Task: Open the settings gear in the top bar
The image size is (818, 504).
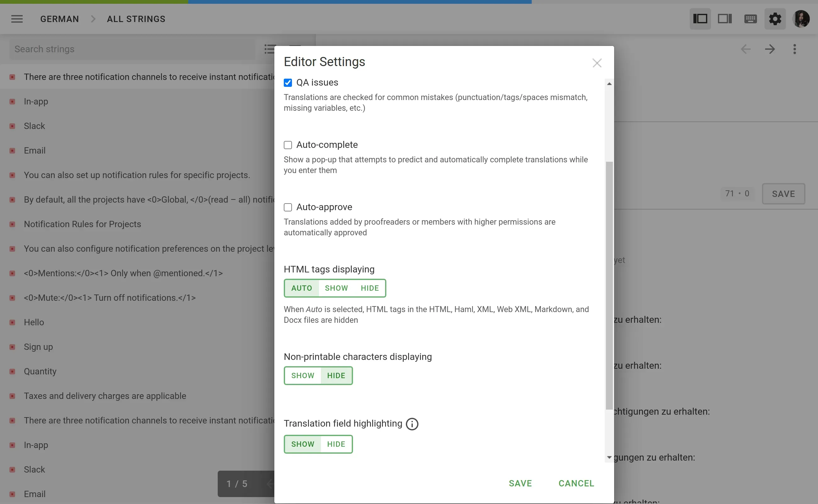Action: point(775,19)
